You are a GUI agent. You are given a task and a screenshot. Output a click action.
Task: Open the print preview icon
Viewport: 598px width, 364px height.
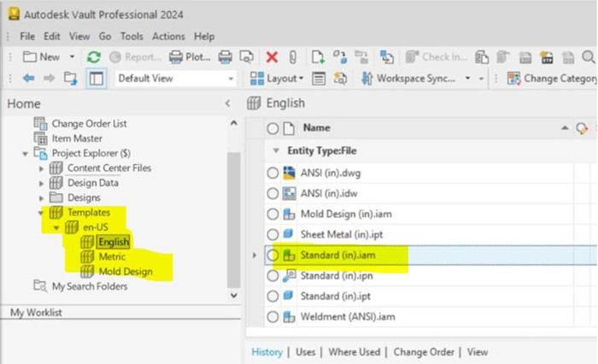(x=246, y=57)
